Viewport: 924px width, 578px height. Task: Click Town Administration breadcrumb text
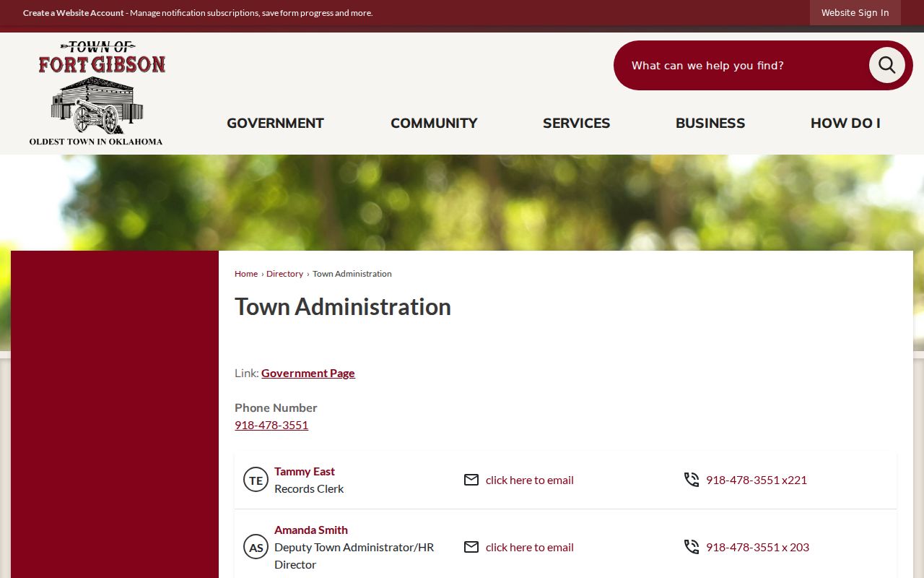[x=352, y=274]
